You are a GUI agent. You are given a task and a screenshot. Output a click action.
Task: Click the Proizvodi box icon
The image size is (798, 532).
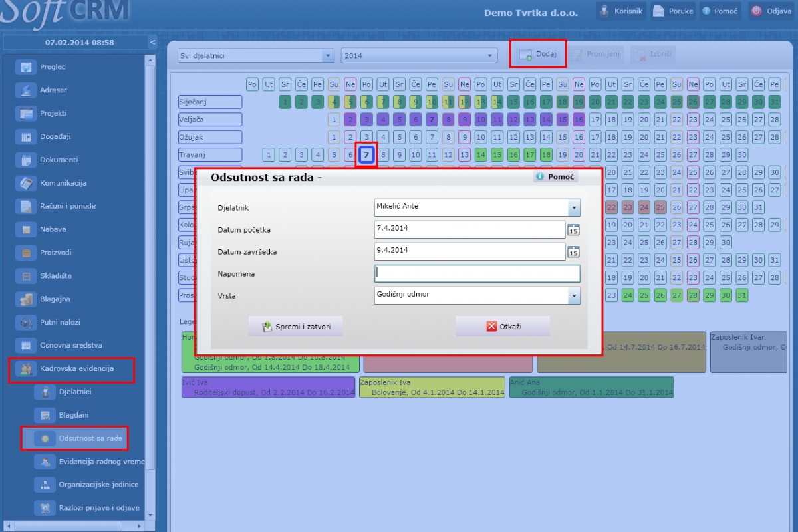pyautogui.click(x=26, y=253)
